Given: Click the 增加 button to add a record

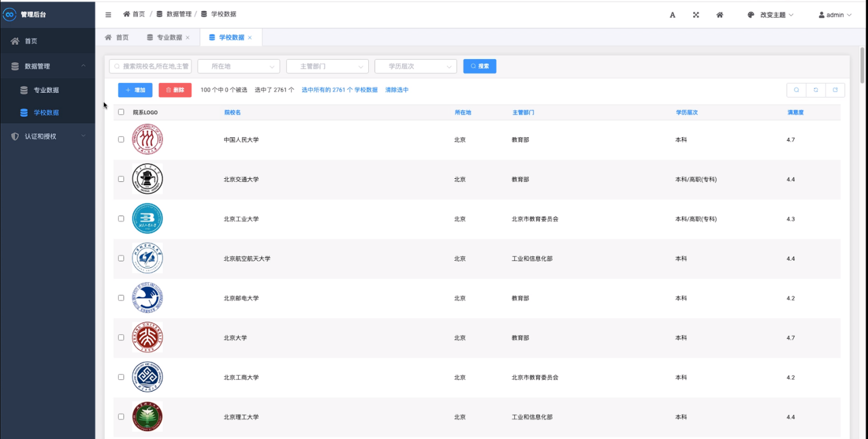Looking at the screenshot, I should 134,90.
